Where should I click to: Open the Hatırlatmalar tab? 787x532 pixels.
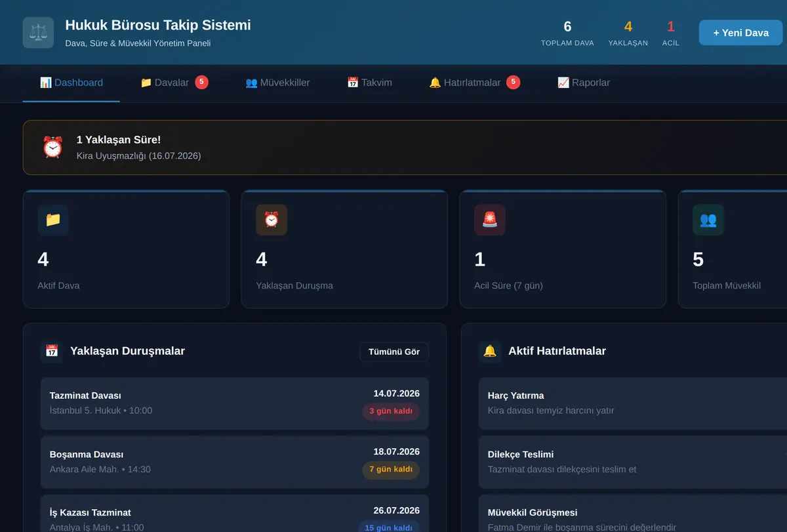coord(474,83)
